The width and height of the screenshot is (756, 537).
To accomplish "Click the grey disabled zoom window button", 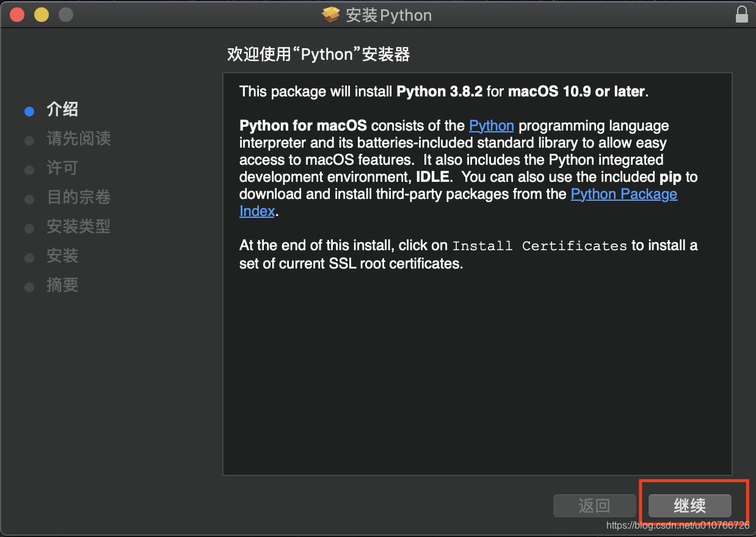I will click(x=65, y=15).
